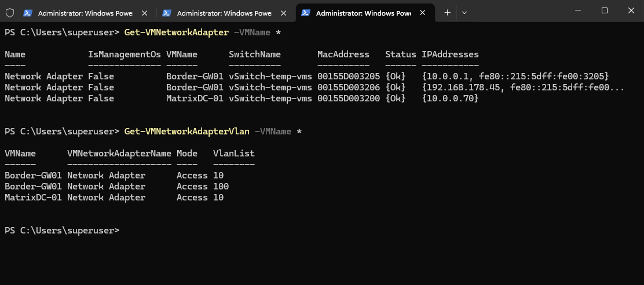The width and height of the screenshot is (644, 285).
Task: Click the VlanList column header
Action: (234, 154)
